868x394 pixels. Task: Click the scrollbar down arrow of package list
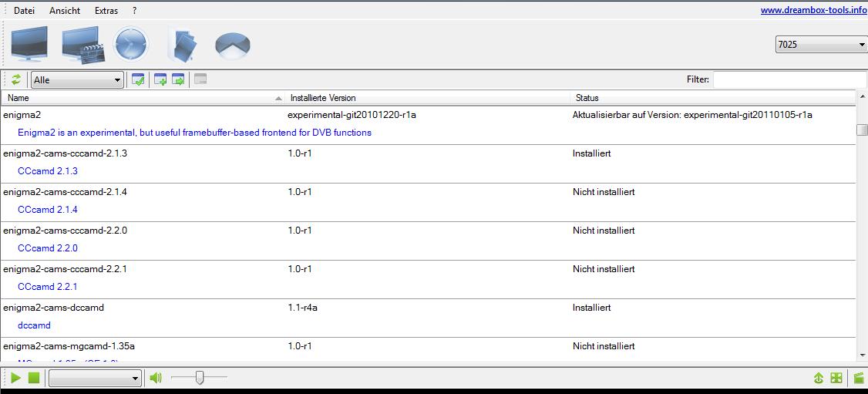862,355
